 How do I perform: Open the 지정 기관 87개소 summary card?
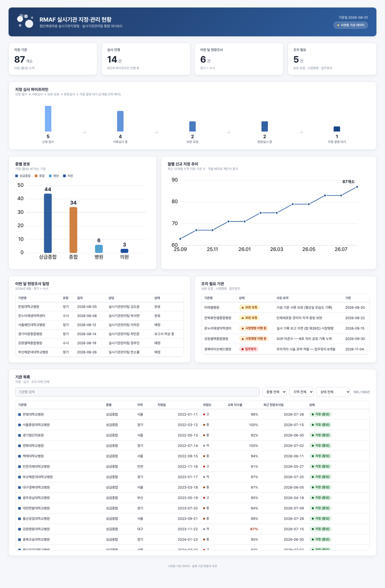point(53,59)
